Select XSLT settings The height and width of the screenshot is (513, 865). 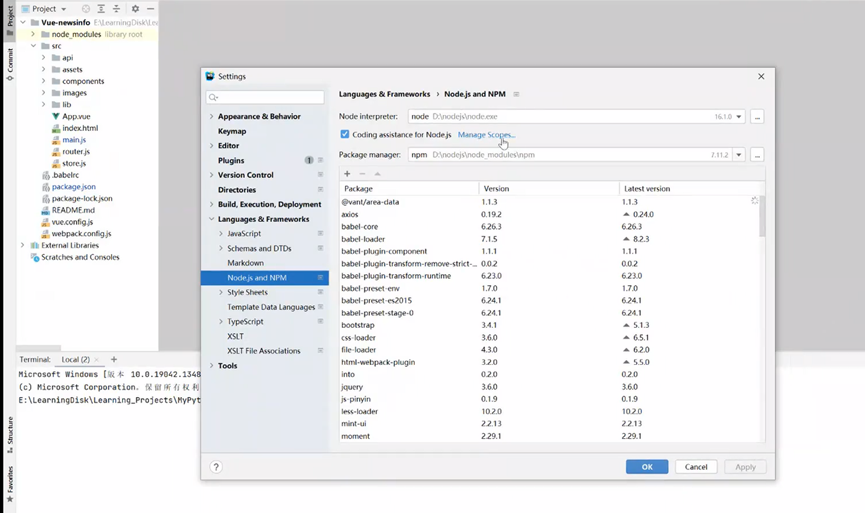[235, 336]
